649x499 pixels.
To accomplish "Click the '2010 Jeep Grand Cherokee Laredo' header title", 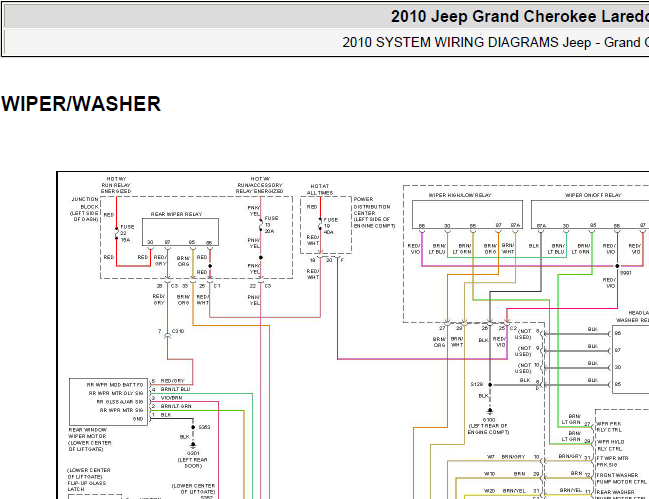I will pos(519,17).
